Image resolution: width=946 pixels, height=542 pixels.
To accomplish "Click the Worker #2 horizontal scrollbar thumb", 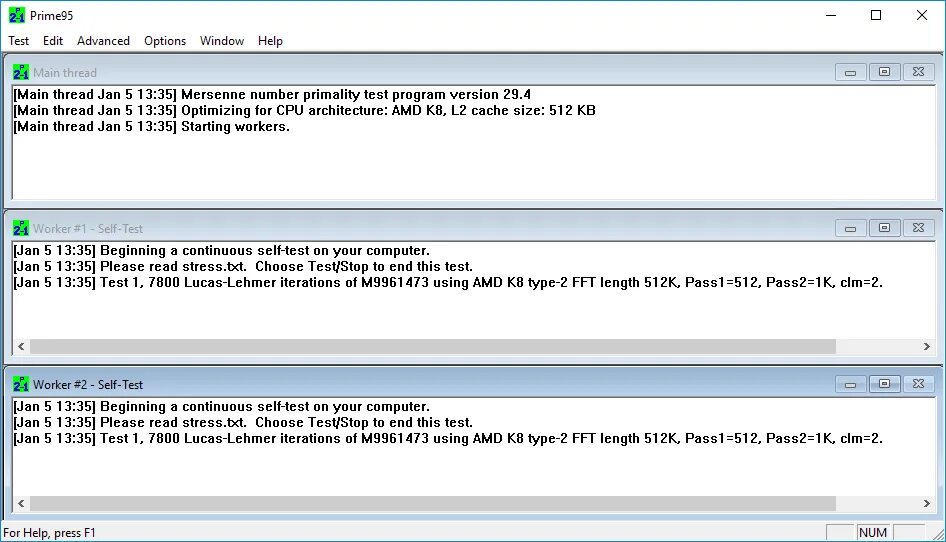I will (x=433, y=503).
